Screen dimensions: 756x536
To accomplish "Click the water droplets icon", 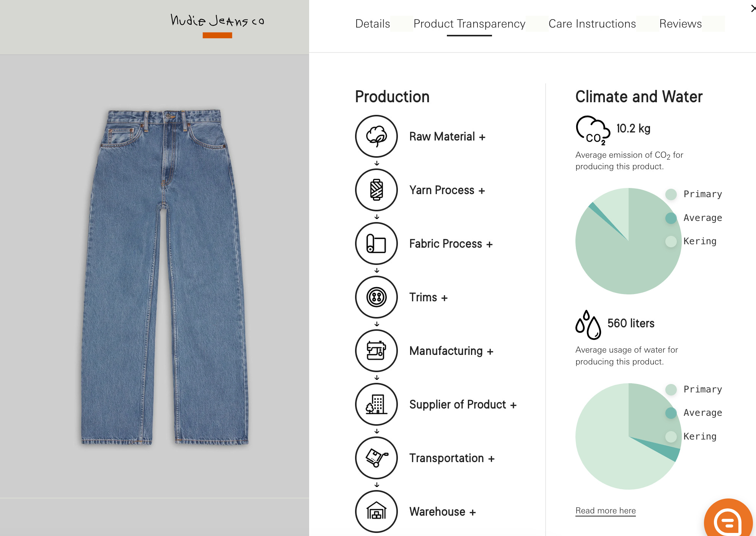I will point(588,325).
